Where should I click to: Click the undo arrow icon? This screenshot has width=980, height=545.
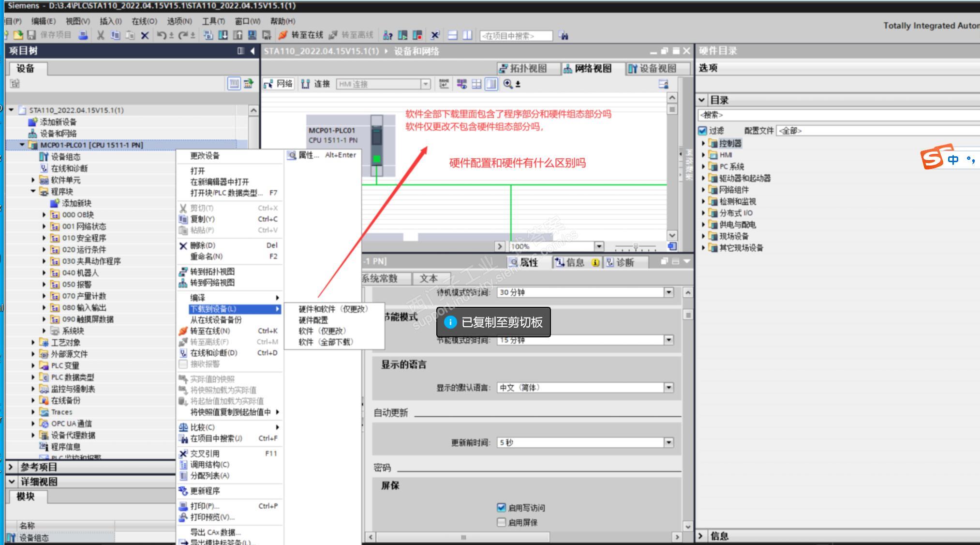[161, 35]
